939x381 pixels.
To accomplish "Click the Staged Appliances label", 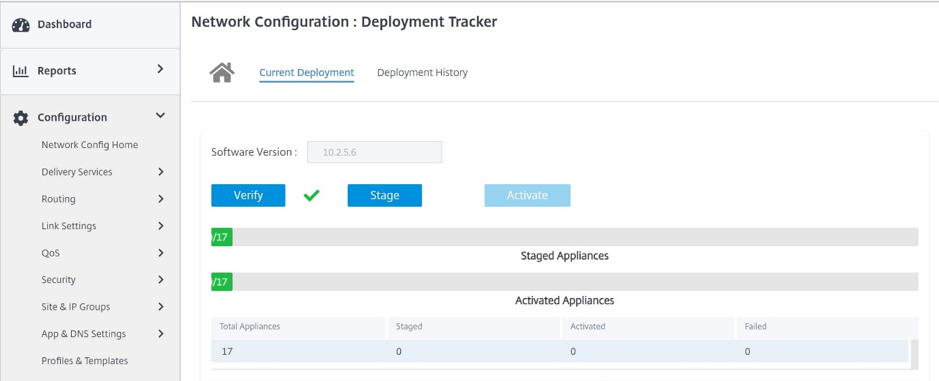I will (565, 256).
